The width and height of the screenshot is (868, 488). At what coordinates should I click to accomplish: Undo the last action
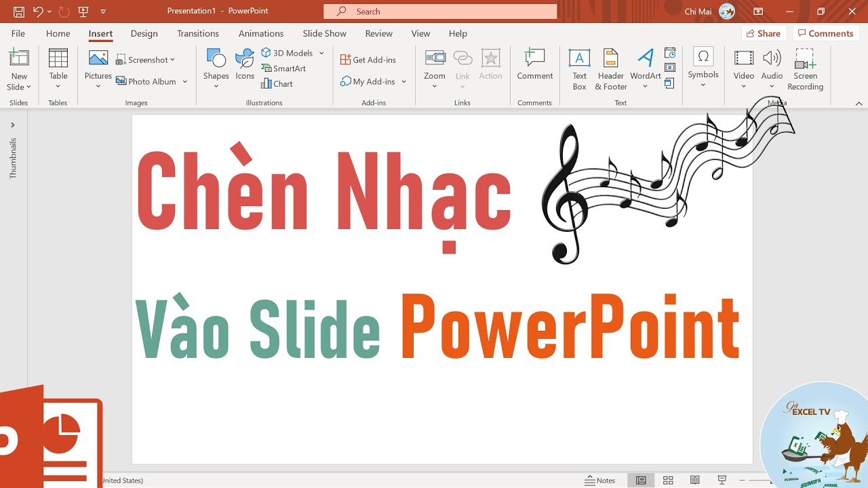[38, 12]
